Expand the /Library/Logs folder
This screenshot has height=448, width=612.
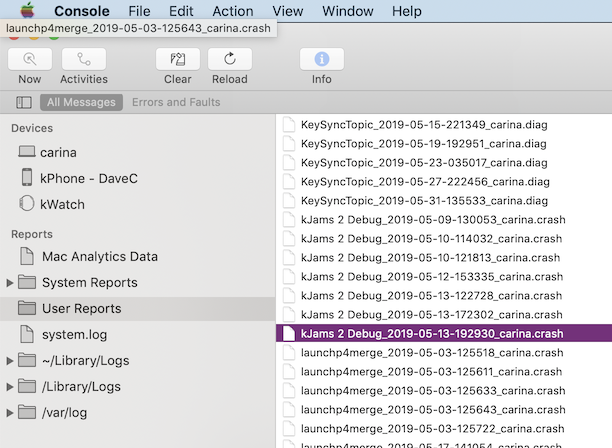(x=10, y=387)
